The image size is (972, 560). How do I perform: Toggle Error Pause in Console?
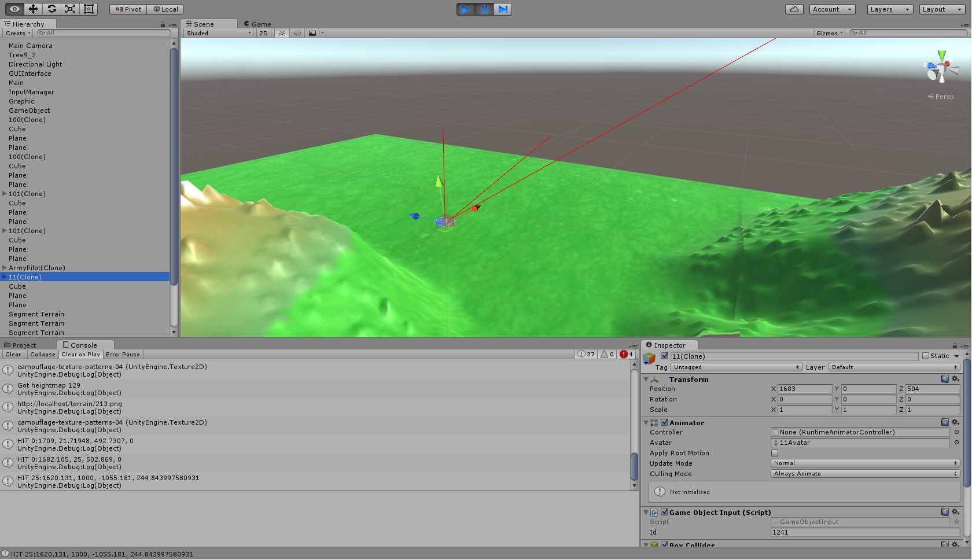tap(123, 355)
